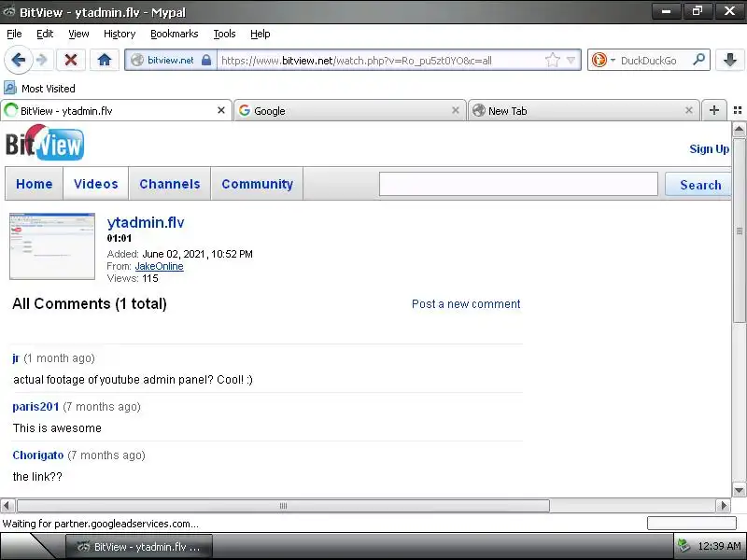Image resolution: width=747 pixels, height=560 pixels.
Task: Open commenter jr's profile
Action: [x=16, y=358]
